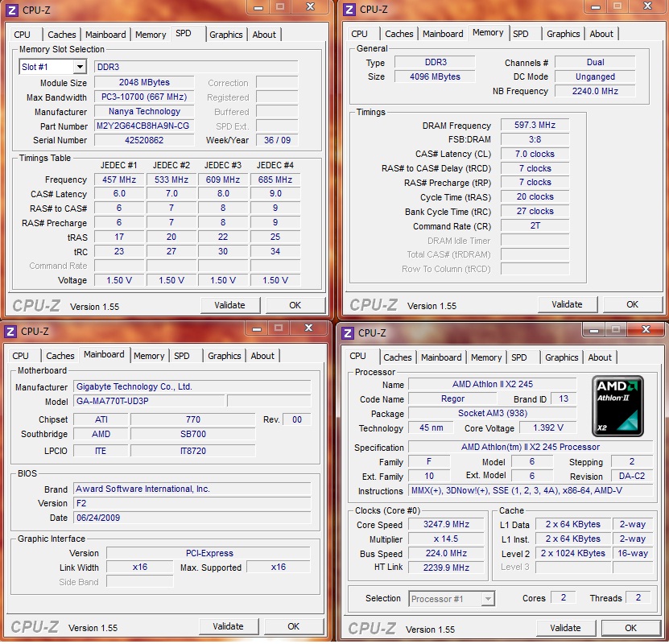Open the About tab in the Mainboard window
Viewport: 669px width, 644px height.
click(262, 356)
